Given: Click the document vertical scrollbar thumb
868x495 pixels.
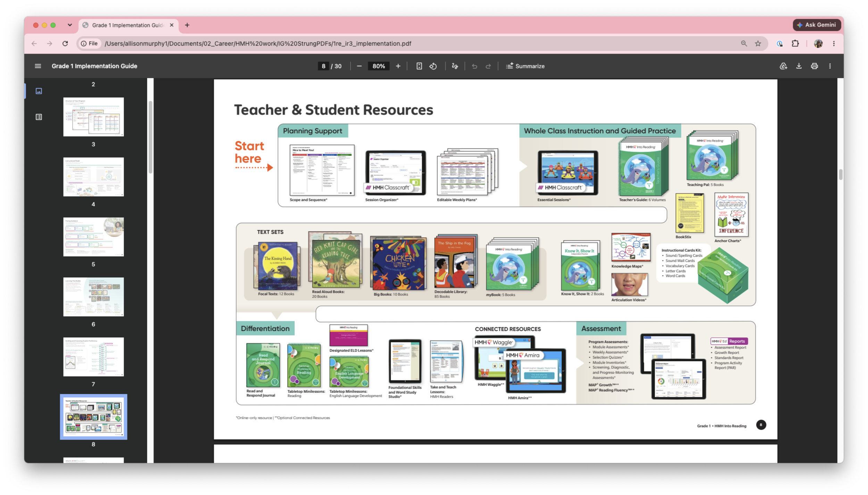Looking at the screenshot, I should click(x=841, y=175).
